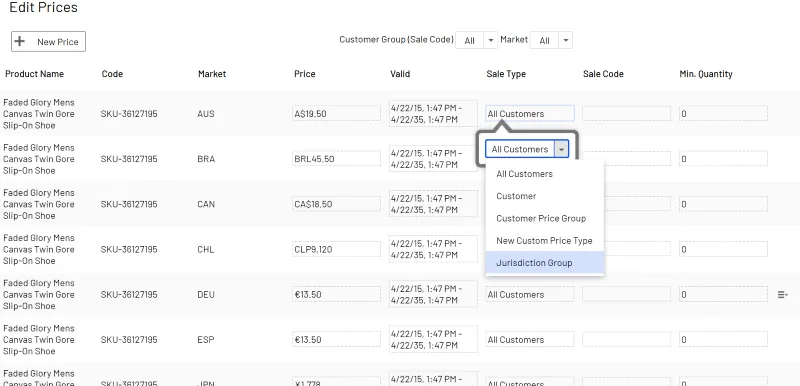The image size is (800, 386).
Task: Click the Valid date field in AUS row
Action: coord(433,114)
